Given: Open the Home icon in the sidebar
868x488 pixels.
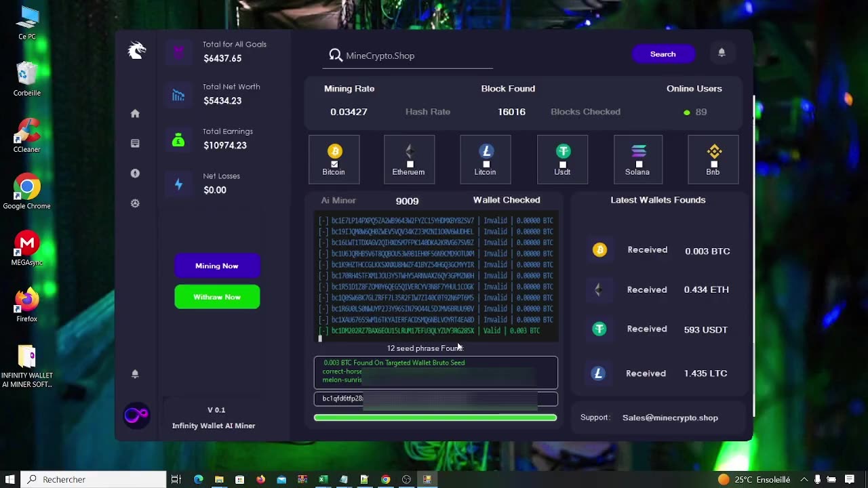Looking at the screenshot, I should (x=135, y=113).
